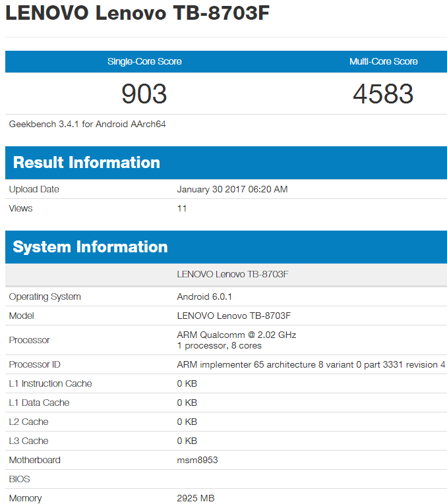
Task: Click the Model label
Action: [21, 316]
